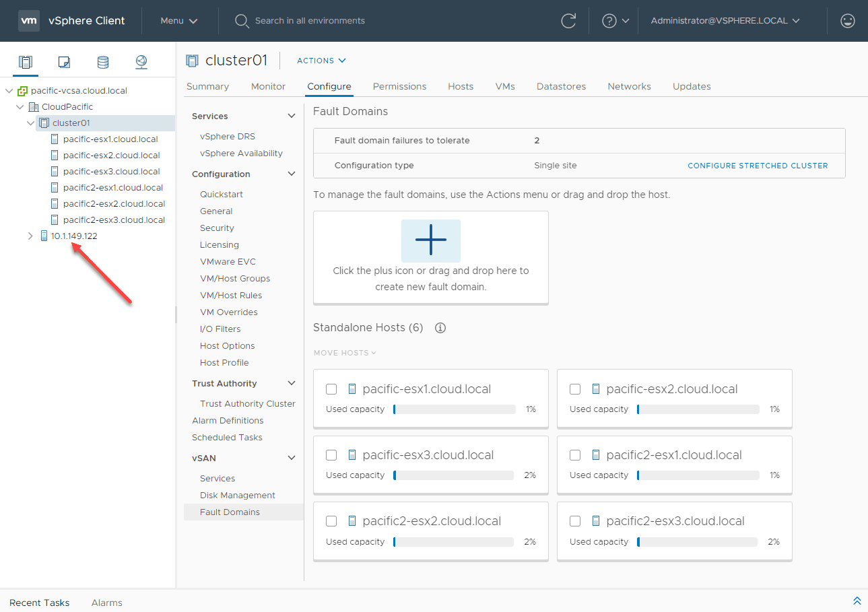The height and width of the screenshot is (612, 868).
Task: Open the Hosts and Clusters inventory view icon
Action: [x=26, y=63]
